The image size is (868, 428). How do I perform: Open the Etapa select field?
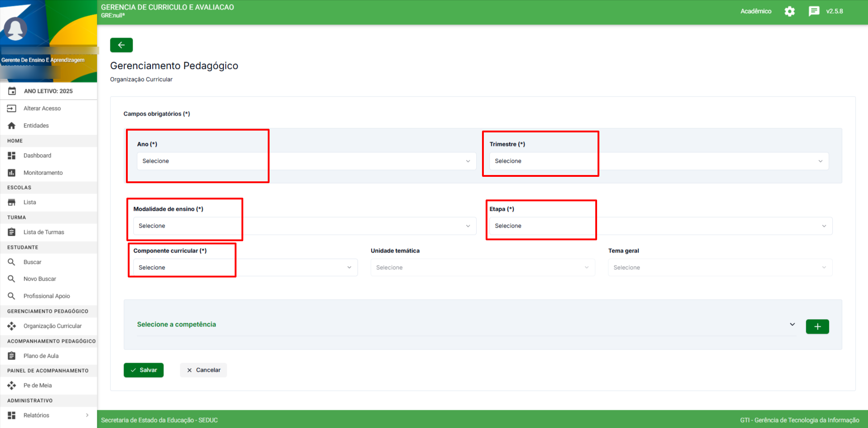point(660,226)
